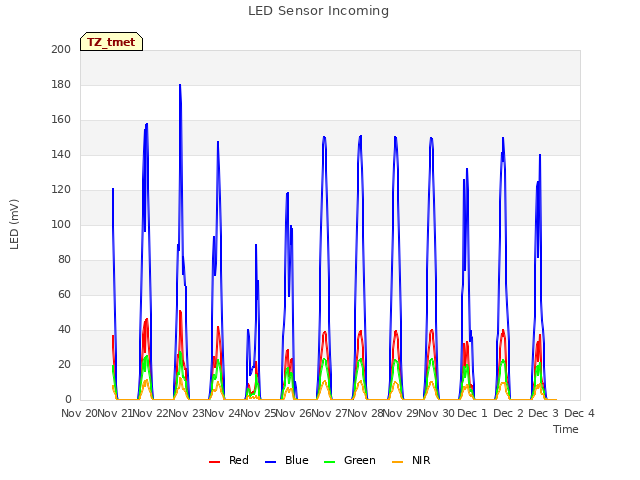Click the Blue legend color marker
The image size is (640, 480).
(x=271, y=462)
